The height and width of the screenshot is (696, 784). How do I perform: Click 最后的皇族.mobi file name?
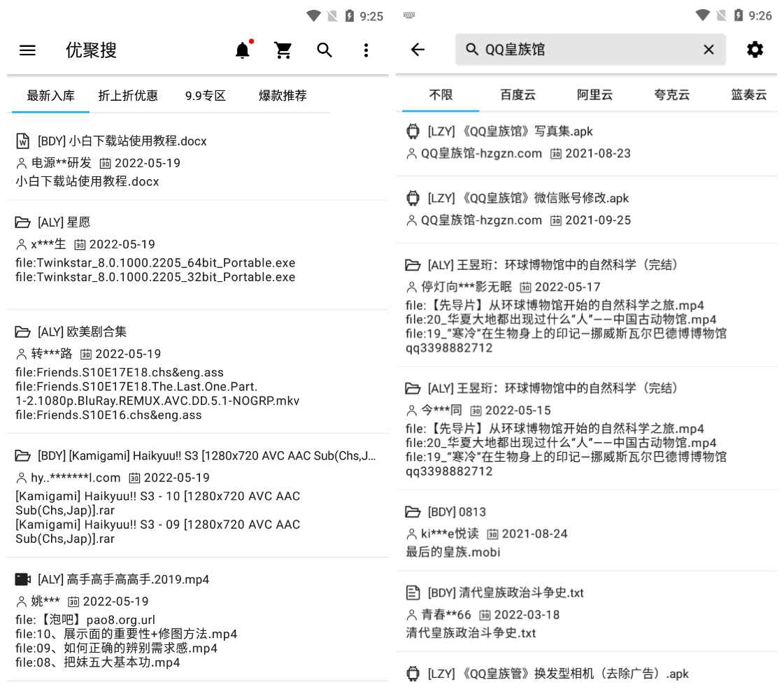point(453,552)
